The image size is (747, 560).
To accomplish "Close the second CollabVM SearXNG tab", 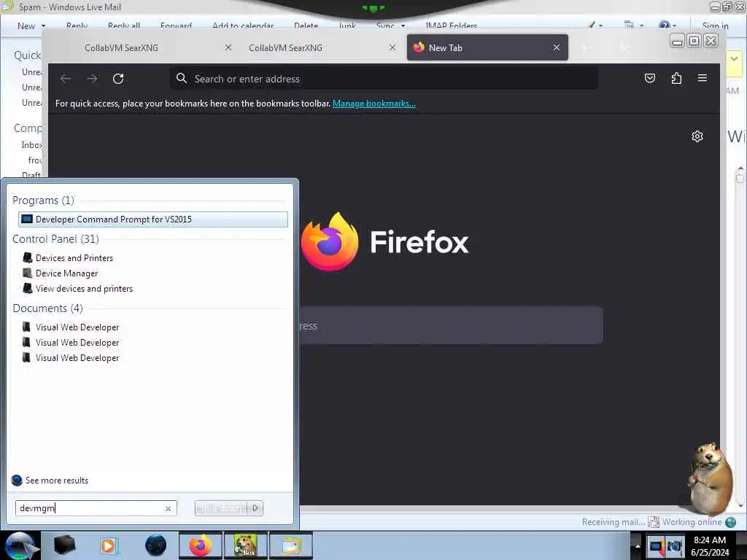I will pyautogui.click(x=392, y=47).
